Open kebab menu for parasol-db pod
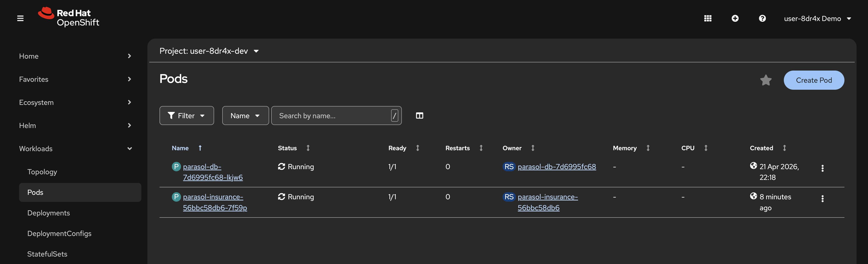 point(822,168)
